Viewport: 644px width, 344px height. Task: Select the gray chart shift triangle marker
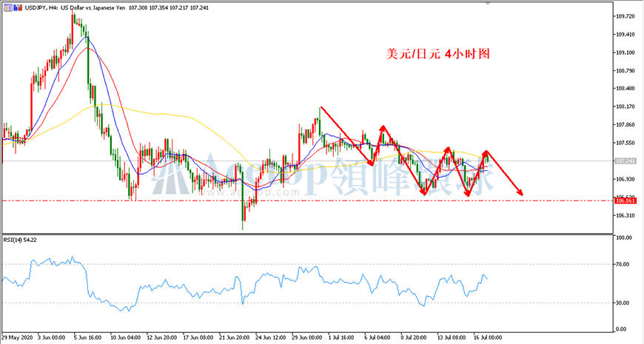488,3
